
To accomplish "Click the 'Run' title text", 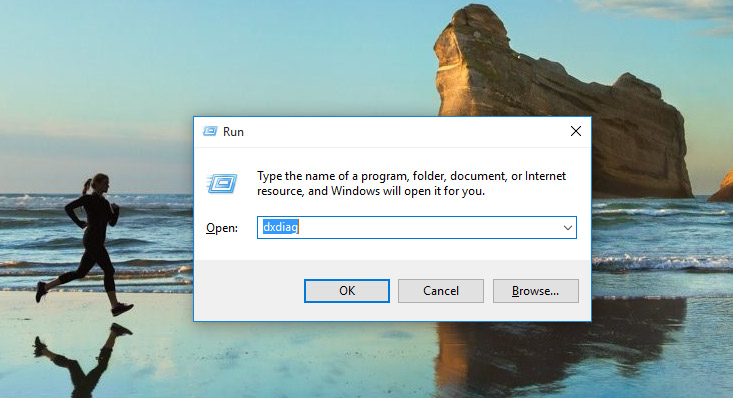I will click(233, 132).
